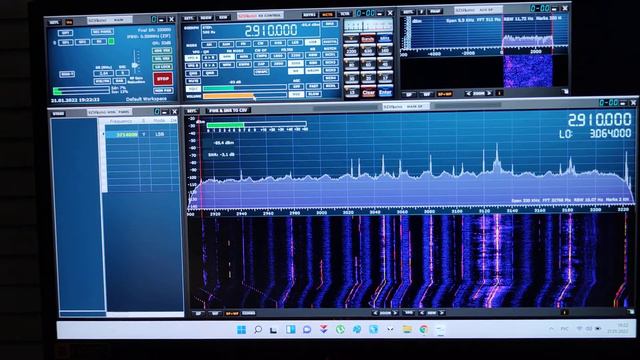Open SETT in the Main SP window
The height and width of the screenshot is (360, 640).
click(191, 111)
